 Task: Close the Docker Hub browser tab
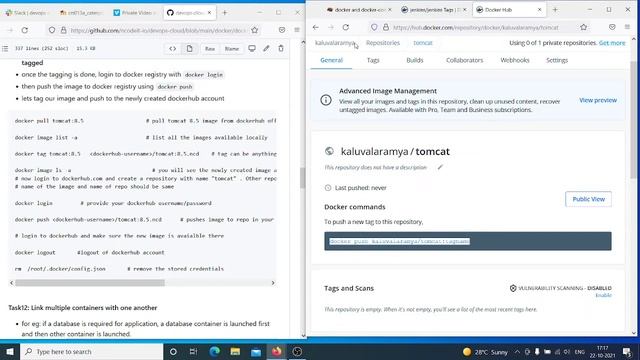click(x=539, y=9)
